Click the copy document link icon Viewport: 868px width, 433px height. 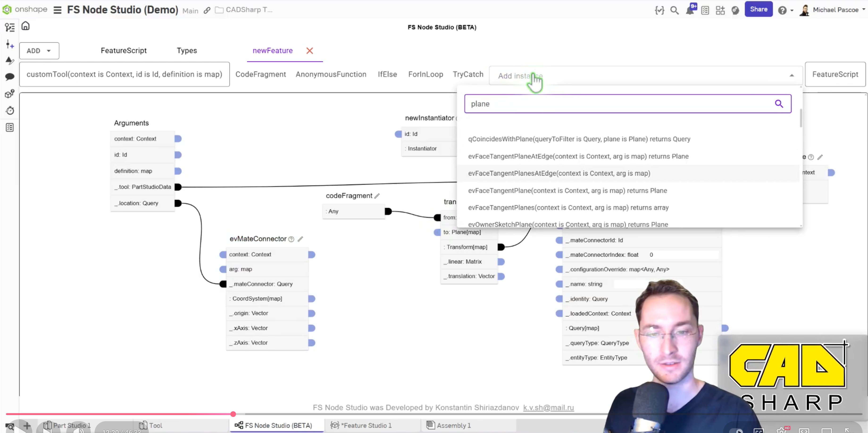[207, 10]
